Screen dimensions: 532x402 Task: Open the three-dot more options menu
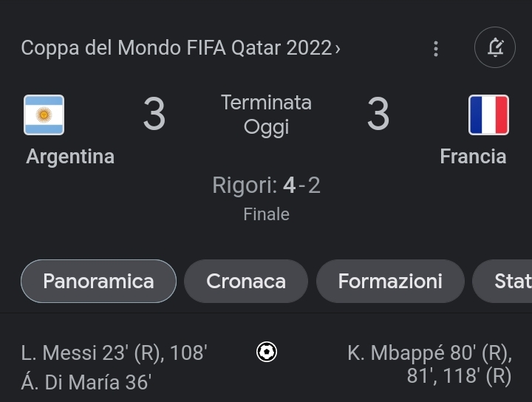[436, 49]
